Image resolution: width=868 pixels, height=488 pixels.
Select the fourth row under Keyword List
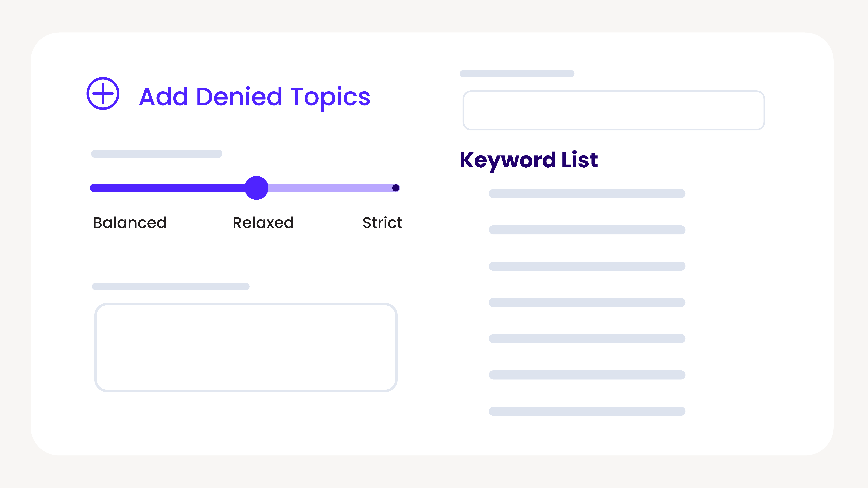tap(587, 302)
